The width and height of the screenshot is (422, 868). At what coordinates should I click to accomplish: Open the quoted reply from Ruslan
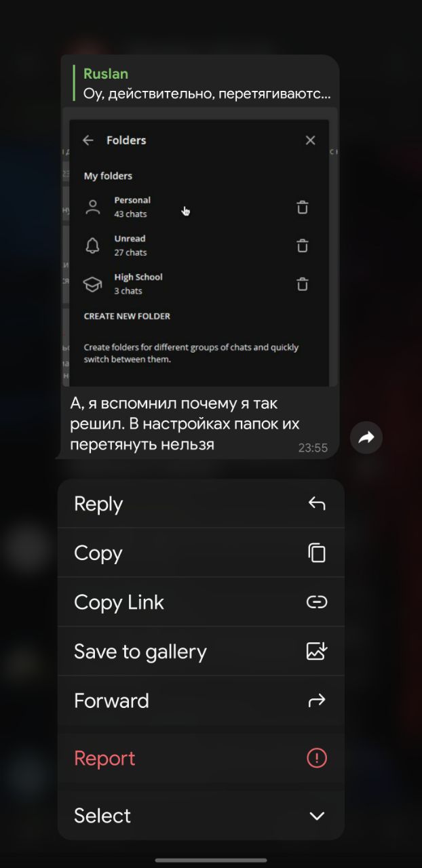[202, 83]
